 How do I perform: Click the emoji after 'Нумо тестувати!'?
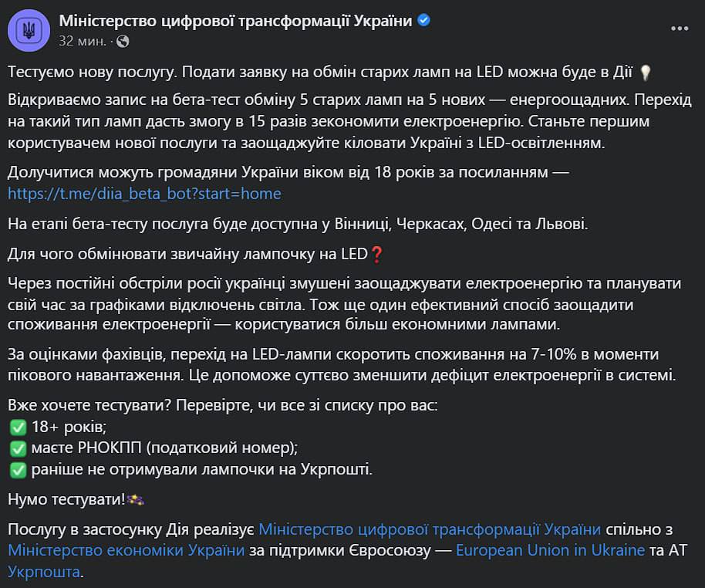pos(137,499)
